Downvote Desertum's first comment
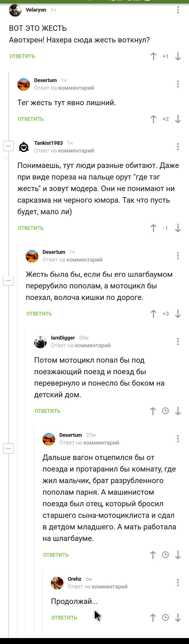 pos(178,118)
